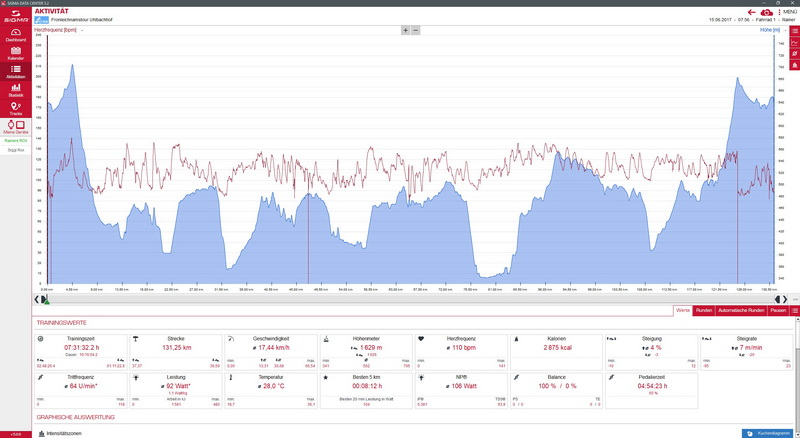This screenshot has height=438, width=800.
Task: Click the red cloud sync icon
Action: click(765, 12)
